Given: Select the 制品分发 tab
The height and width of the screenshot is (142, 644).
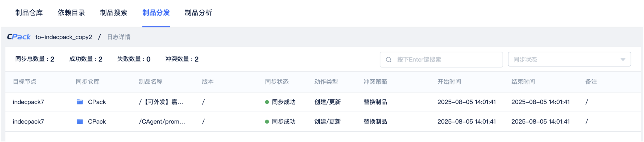Looking at the screenshot, I should (x=156, y=13).
